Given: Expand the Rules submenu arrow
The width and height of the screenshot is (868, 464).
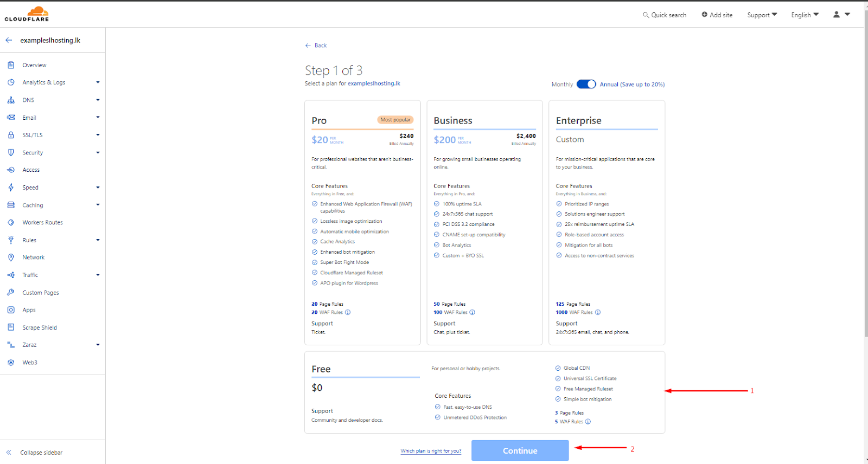Looking at the screenshot, I should coord(98,240).
